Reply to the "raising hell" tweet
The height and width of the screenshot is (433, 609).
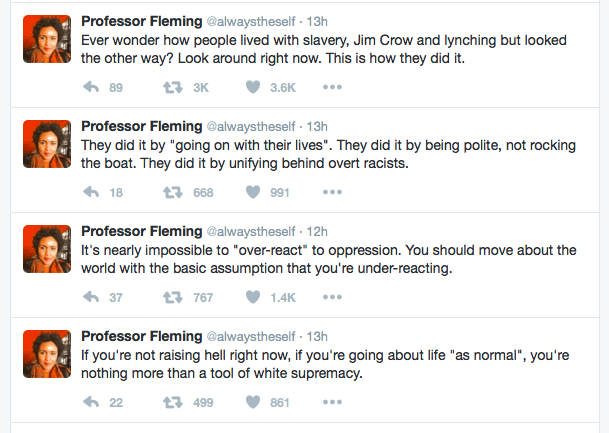pyautogui.click(x=92, y=402)
